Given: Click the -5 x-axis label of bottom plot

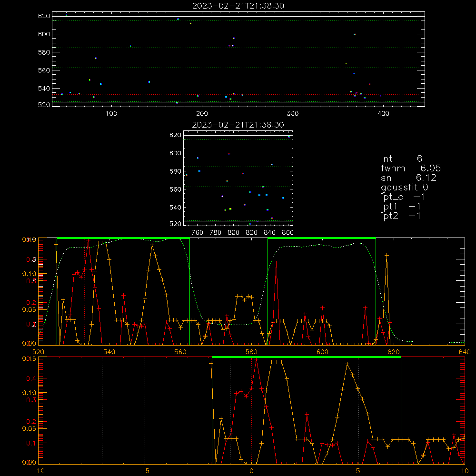Looking at the screenshot, I should [x=145, y=471].
